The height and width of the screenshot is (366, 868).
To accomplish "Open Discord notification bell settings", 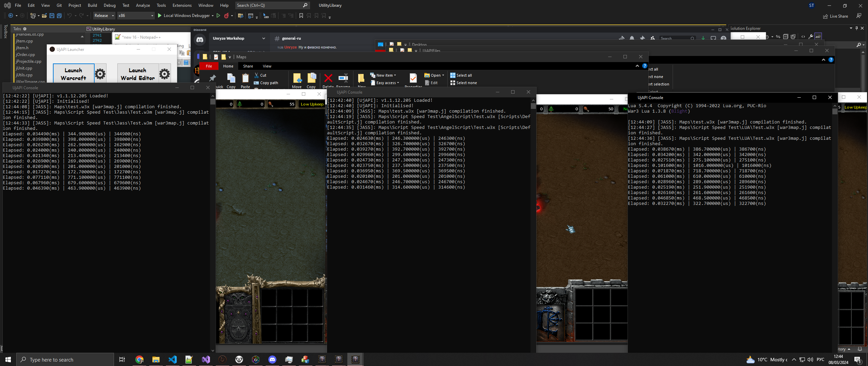I will click(x=632, y=38).
